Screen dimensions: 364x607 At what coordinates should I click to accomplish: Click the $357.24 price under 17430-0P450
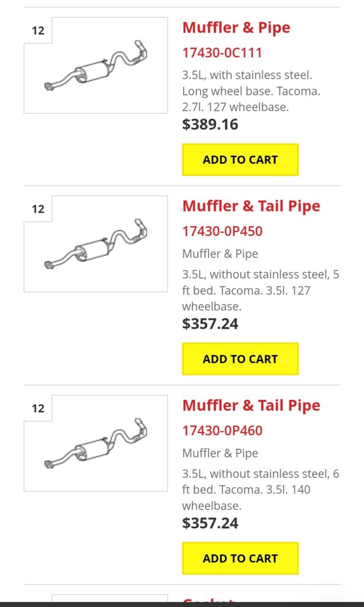[210, 324]
